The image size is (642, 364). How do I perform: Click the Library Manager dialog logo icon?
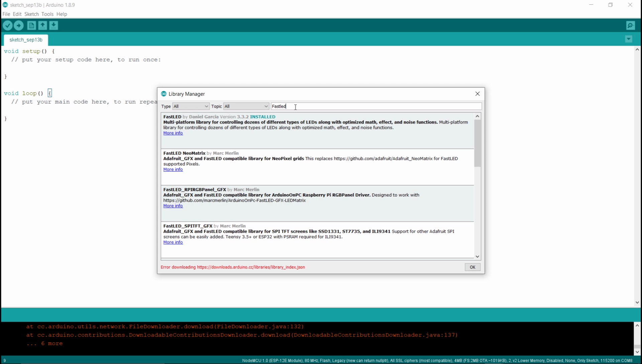click(x=164, y=94)
